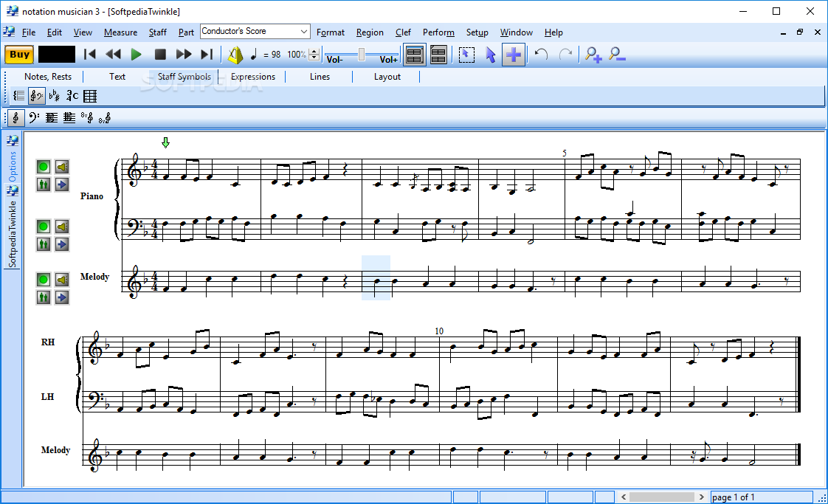Open the Edit menu
Screen dimensions: 828x504
pos(55,32)
